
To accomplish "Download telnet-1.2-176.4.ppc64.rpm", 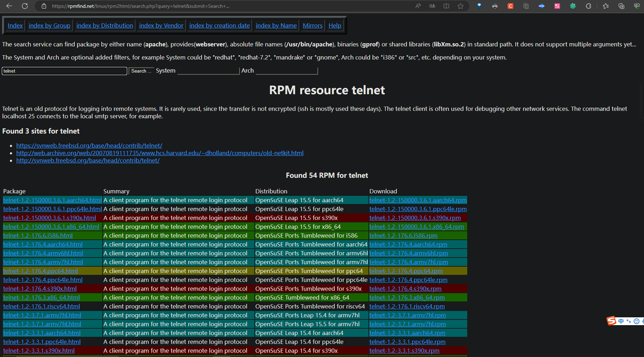I will (x=406, y=271).
